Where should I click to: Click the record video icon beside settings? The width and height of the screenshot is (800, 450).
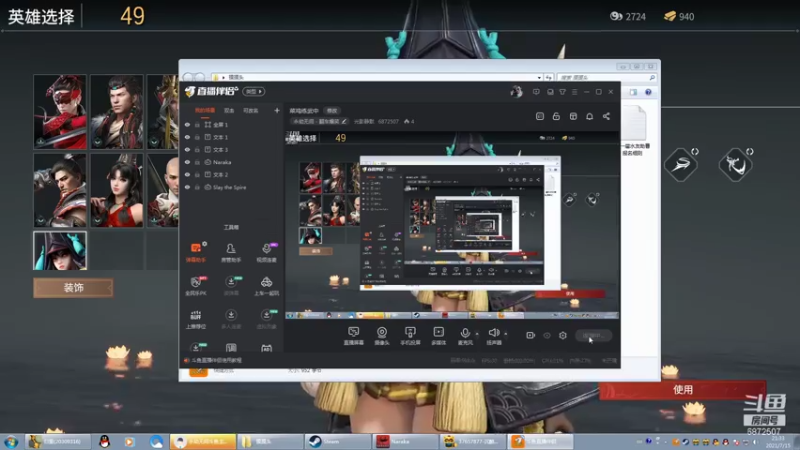(531, 335)
